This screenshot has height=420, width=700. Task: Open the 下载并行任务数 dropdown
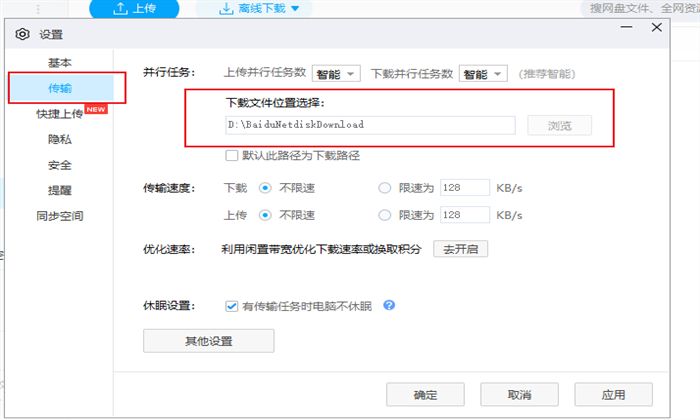click(x=483, y=74)
